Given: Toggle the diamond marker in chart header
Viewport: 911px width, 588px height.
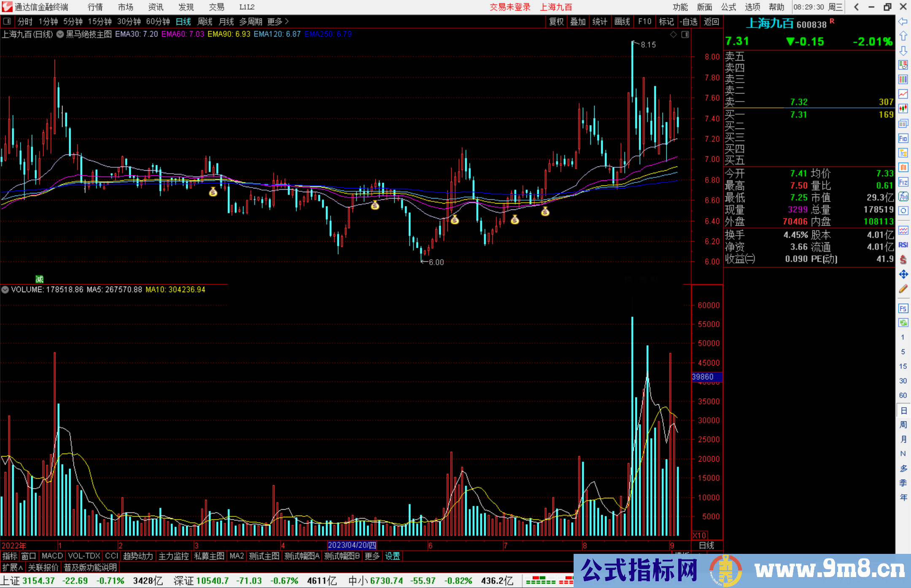Looking at the screenshot, I should click(674, 35).
